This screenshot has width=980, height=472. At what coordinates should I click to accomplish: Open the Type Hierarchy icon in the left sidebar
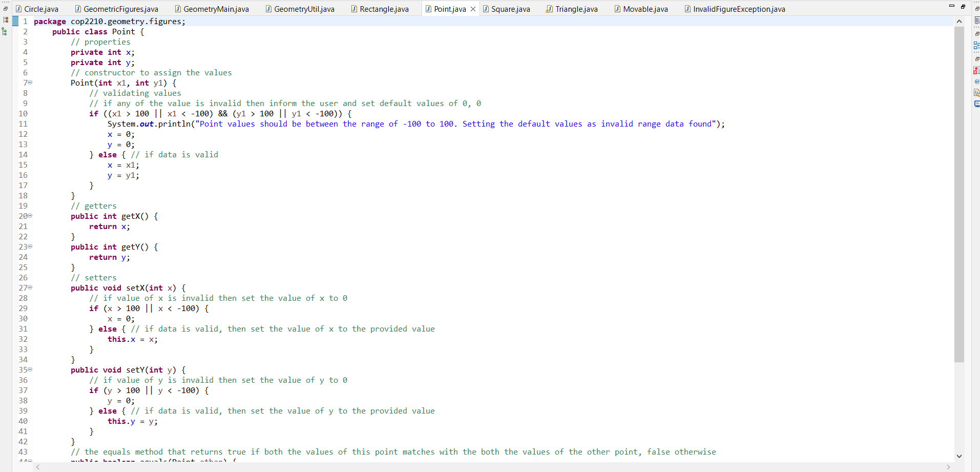(4, 32)
